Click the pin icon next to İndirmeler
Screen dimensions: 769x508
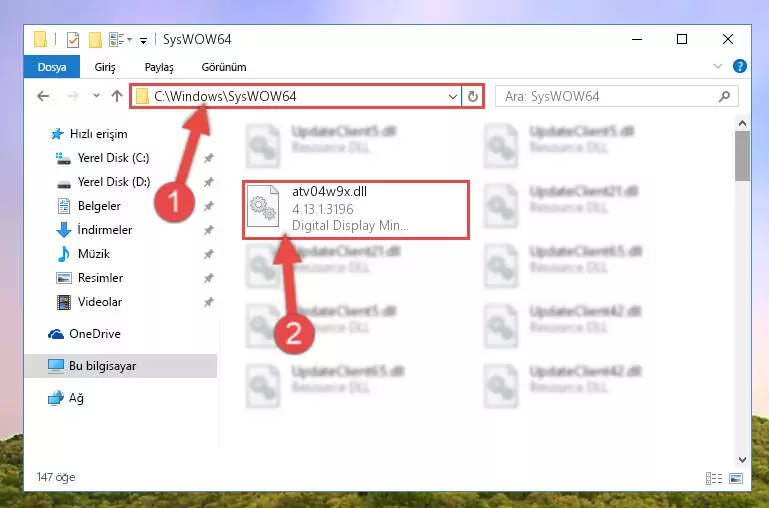[x=209, y=230]
